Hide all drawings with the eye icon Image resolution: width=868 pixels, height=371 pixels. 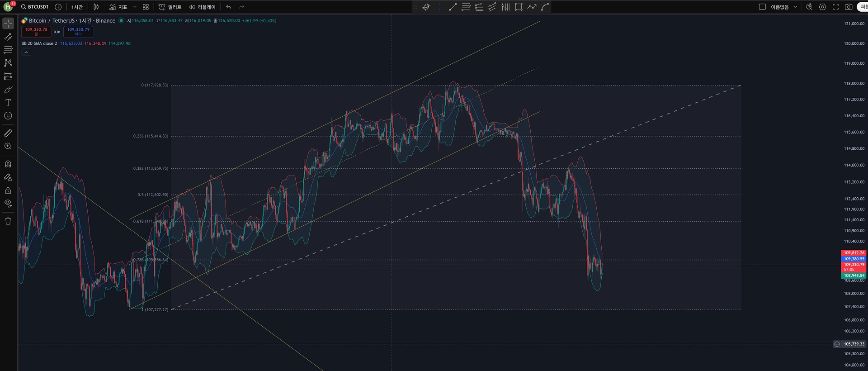click(x=8, y=204)
